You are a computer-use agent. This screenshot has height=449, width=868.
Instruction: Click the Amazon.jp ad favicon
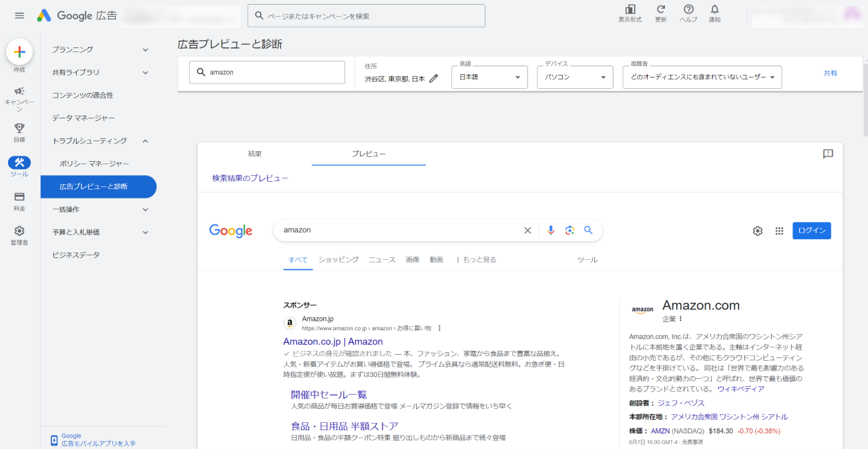coord(290,323)
